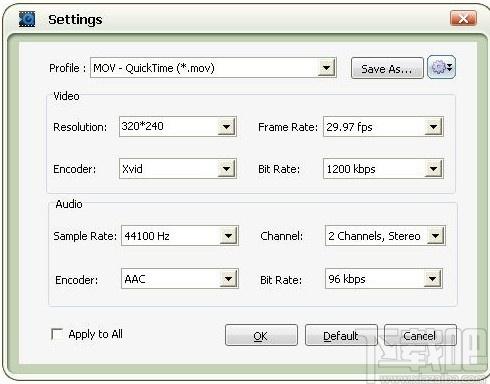The image size is (490, 384).
Task: Click the Profile field showing MOV - QuickTime
Action: (x=213, y=68)
